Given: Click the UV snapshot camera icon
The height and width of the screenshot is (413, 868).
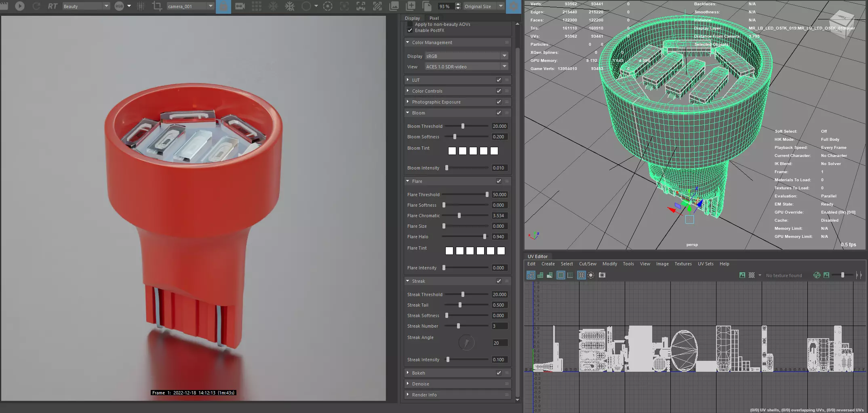Looking at the screenshot, I should [602, 275].
